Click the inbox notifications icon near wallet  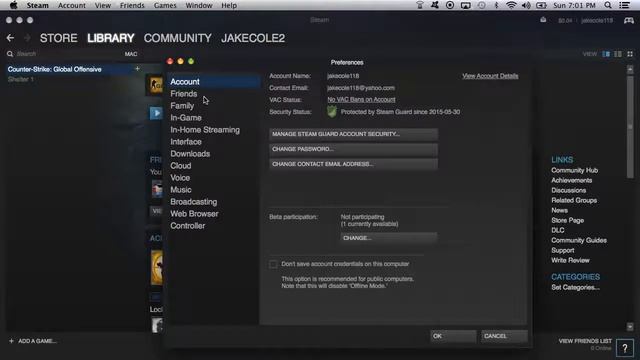click(543, 20)
